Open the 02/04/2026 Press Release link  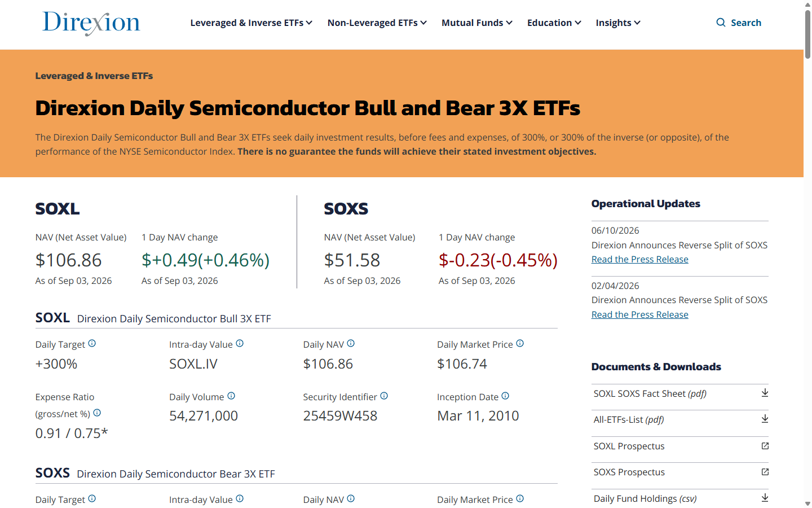pos(640,314)
